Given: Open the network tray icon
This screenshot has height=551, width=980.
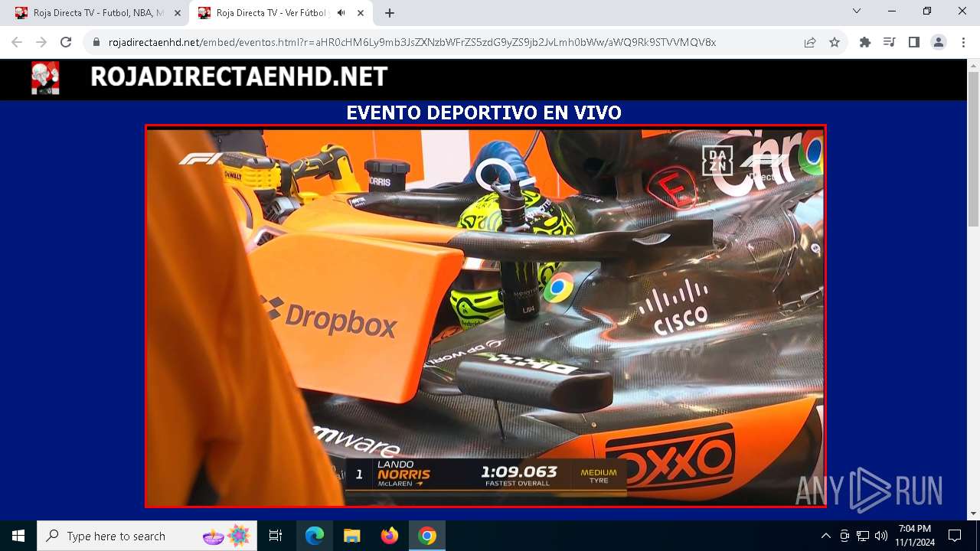Looking at the screenshot, I should (863, 536).
